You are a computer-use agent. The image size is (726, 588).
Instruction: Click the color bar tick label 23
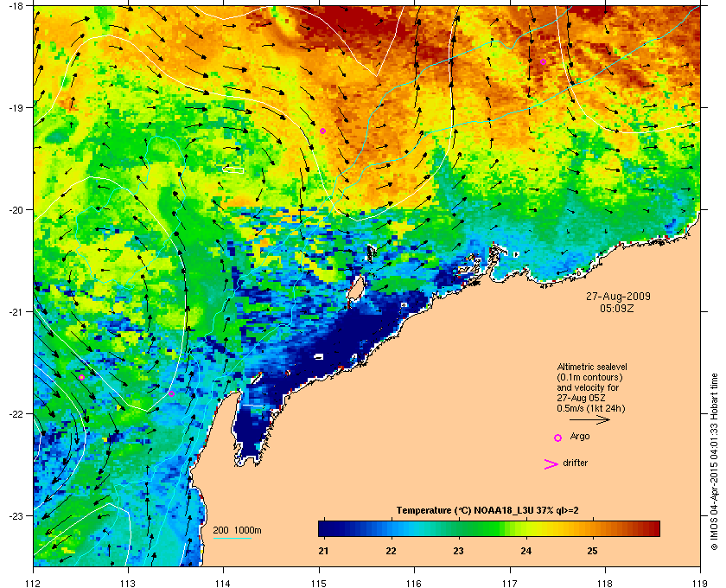tap(458, 552)
